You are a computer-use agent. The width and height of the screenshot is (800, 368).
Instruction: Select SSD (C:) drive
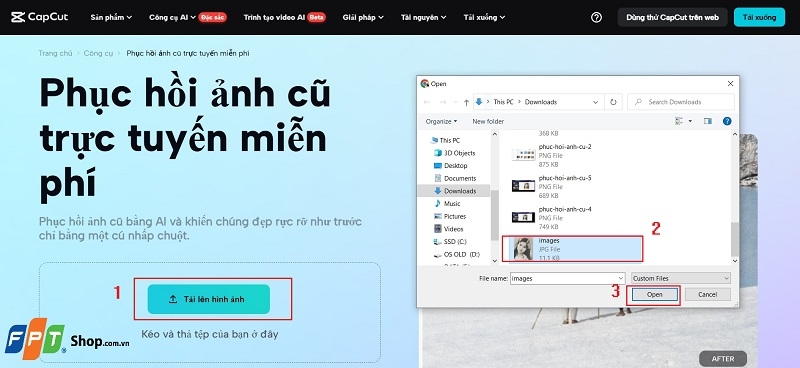449,241
